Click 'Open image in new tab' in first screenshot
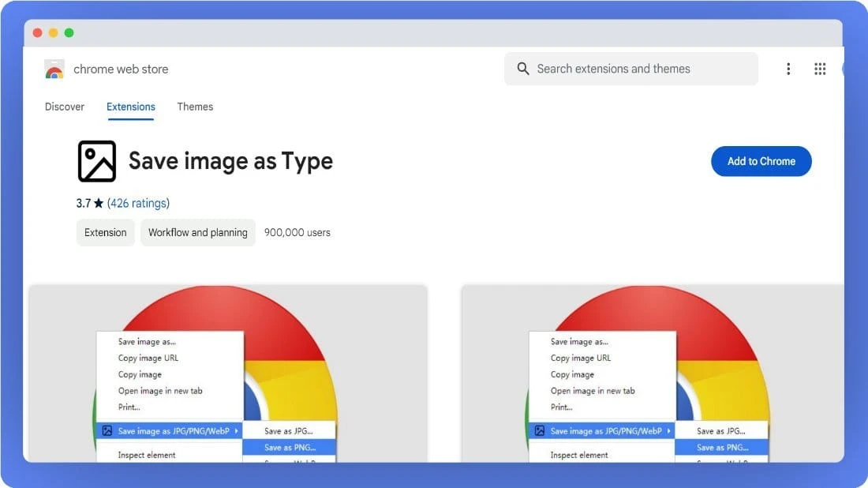Viewport: 868px width, 488px height. [160, 391]
